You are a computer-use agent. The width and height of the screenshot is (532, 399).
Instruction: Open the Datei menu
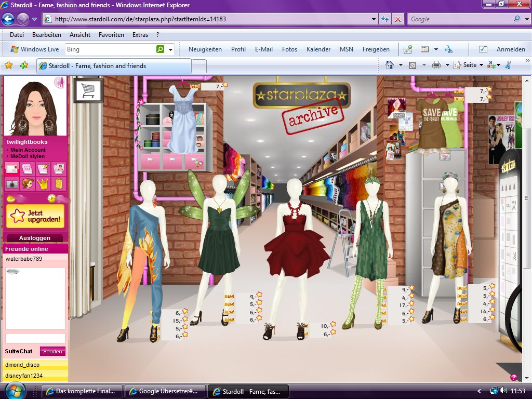point(17,35)
